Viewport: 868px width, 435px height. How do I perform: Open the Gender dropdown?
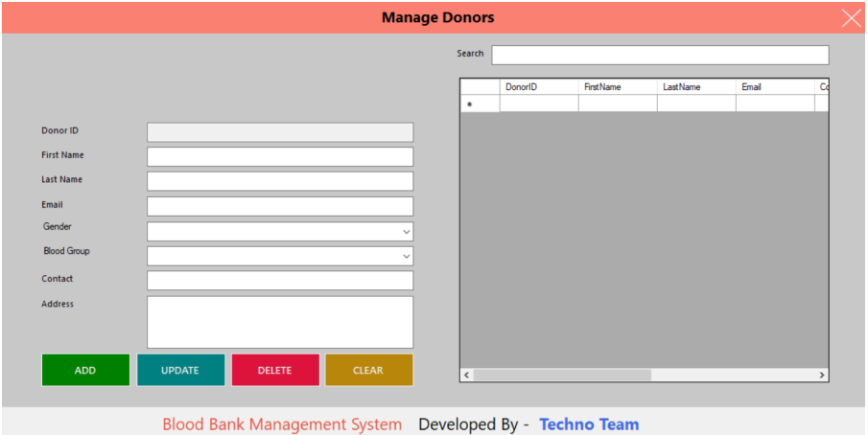point(279,232)
